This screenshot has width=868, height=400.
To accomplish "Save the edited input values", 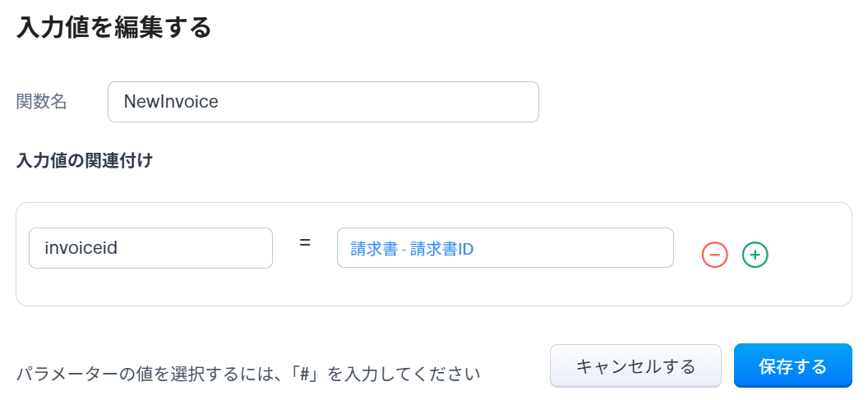I will (x=792, y=366).
